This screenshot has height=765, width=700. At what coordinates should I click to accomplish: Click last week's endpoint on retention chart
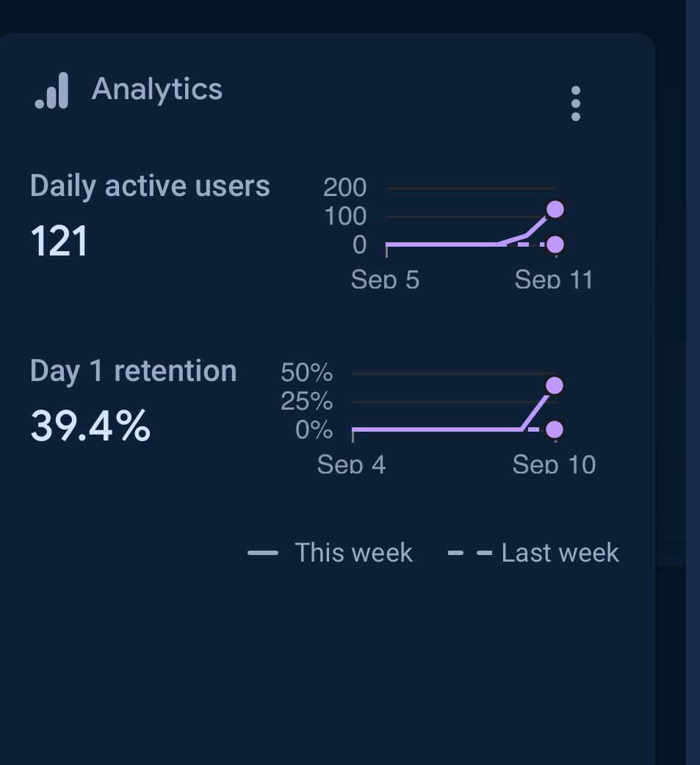(x=554, y=429)
